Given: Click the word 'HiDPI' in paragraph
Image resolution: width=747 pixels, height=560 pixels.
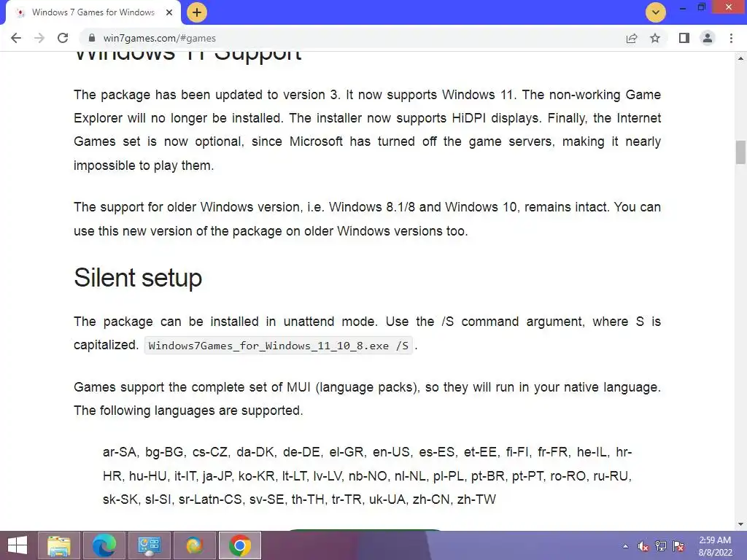Looking at the screenshot, I should pos(469,118).
